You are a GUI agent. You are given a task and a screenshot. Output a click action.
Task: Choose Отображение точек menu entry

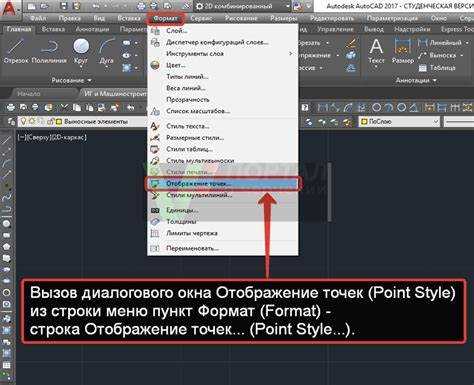[x=223, y=184]
